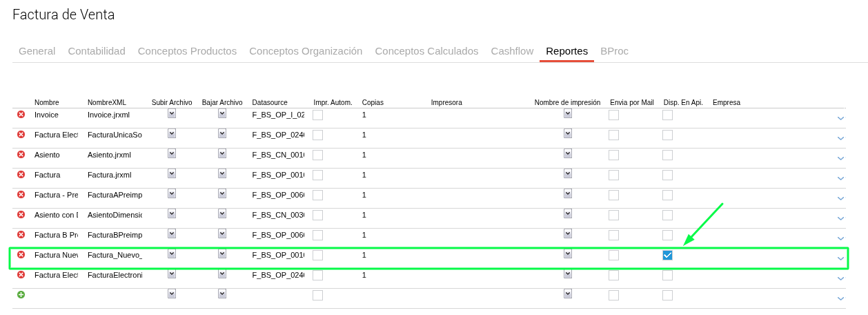The width and height of the screenshot is (868, 315).
Task: Delete the Asiento report row
Action: point(21,155)
